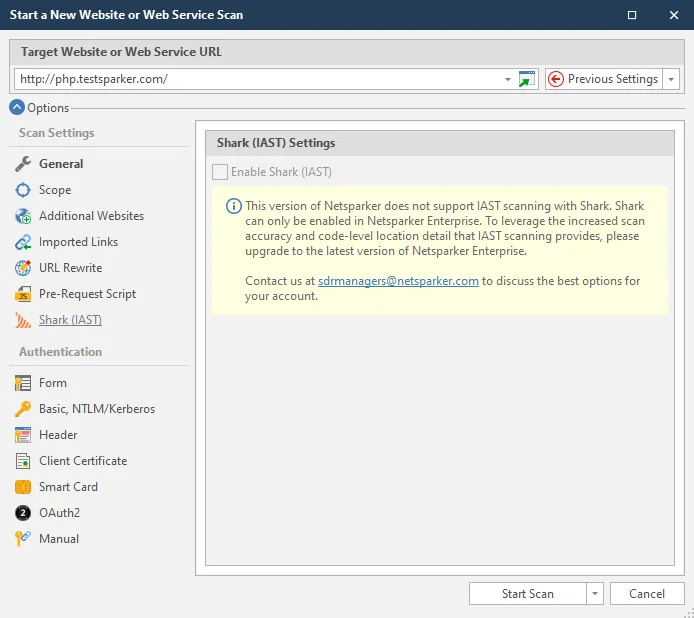Viewport: 694px width, 618px height.
Task: Click the Target Website or Web Service URL heading
Action: pos(121,52)
